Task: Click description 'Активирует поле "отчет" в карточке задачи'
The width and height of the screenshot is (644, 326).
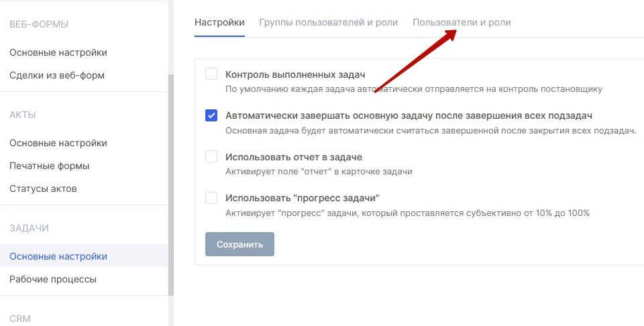Action: pyautogui.click(x=319, y=172)
